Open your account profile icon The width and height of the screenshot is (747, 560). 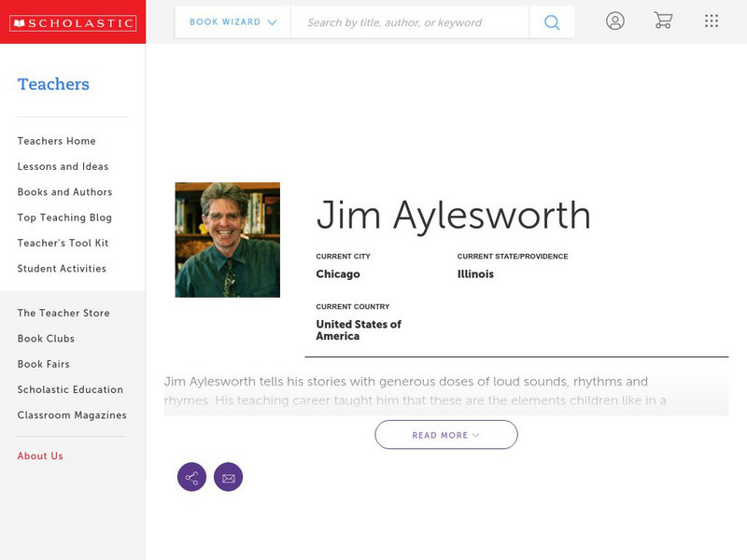point(615,20)
